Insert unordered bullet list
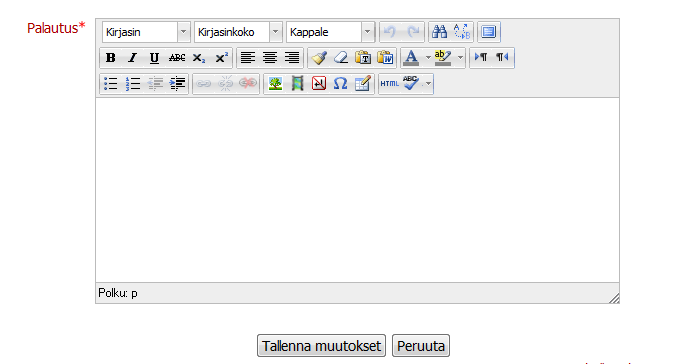The width and height of the screenshot is (698, 364). tap(110, 84)
